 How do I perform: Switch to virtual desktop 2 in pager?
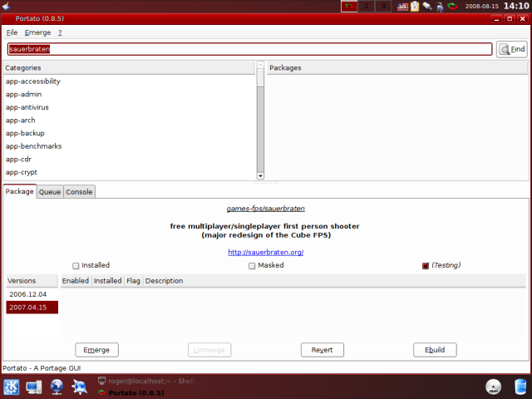point(366,6)
